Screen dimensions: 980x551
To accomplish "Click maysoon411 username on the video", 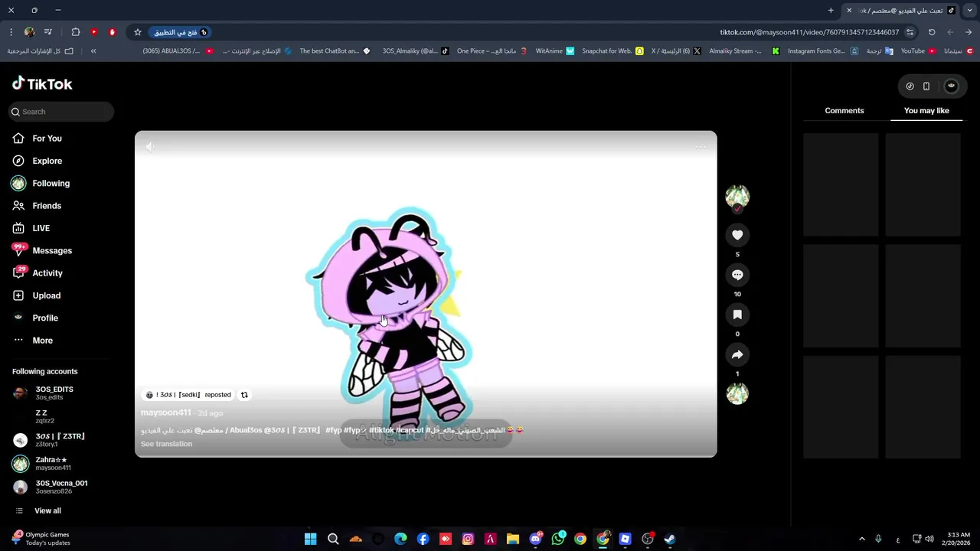I will click(x=165, y=412).
